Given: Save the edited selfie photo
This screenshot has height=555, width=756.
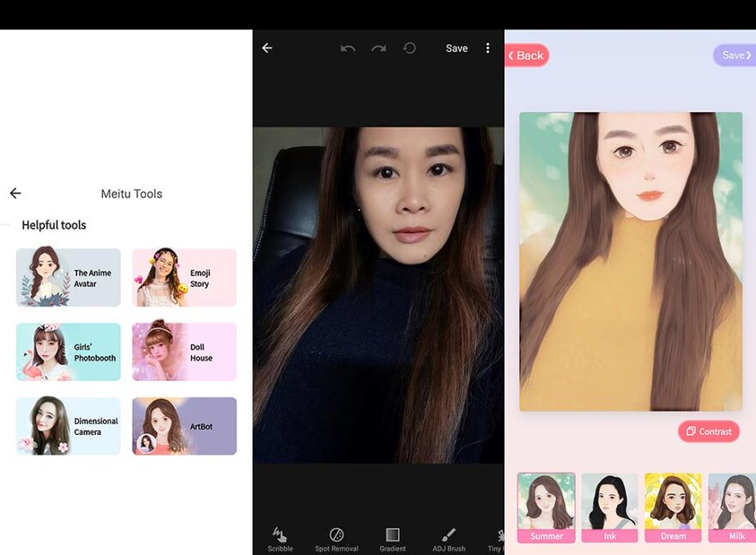Looking at the screenshot, I should tap(457, 48).
